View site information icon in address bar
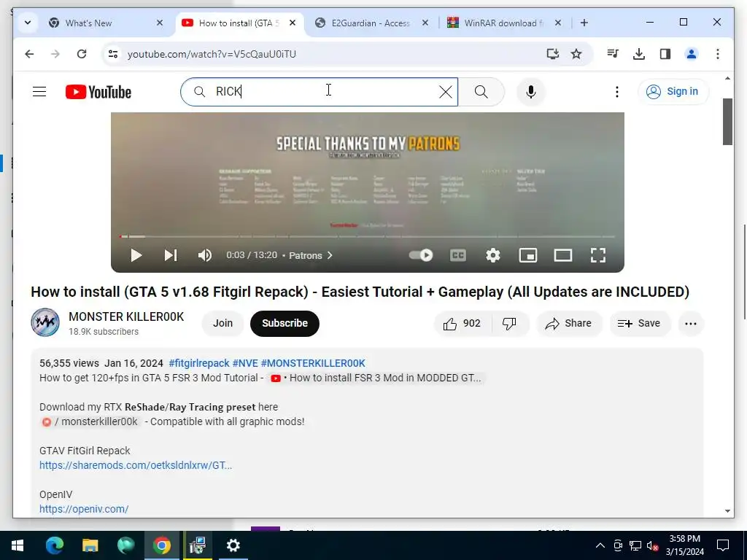The image size is (747, 560). (x=113, y=54)
